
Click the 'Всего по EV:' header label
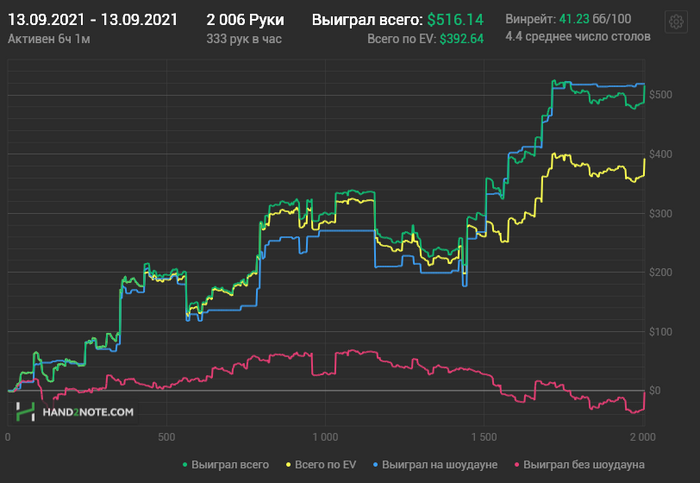pos(402,39)
